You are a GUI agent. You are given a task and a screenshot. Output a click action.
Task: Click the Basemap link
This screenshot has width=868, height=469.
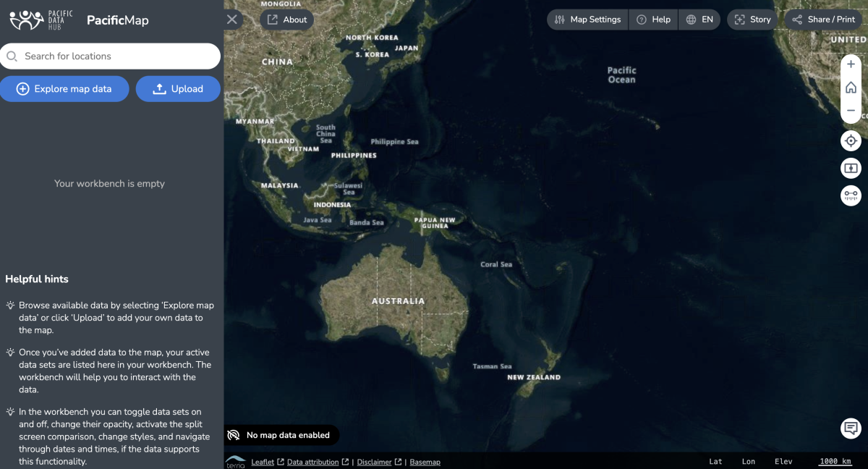[x=425, y=462]
